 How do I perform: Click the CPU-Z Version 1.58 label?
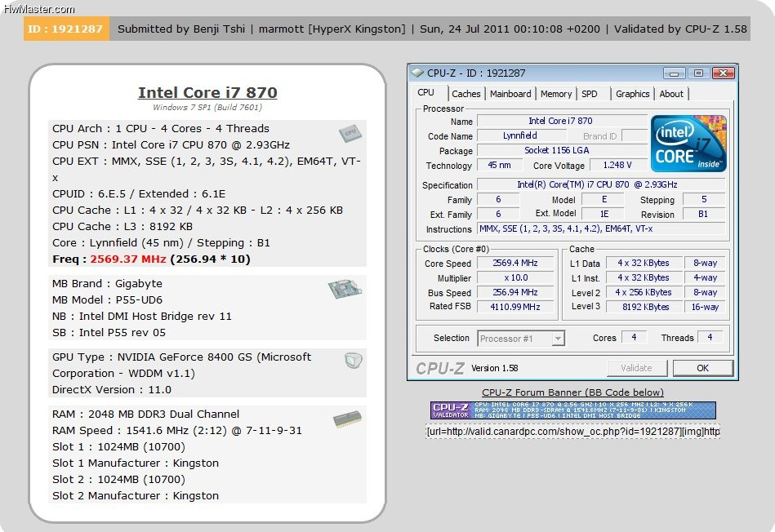[x=494, y=368]
